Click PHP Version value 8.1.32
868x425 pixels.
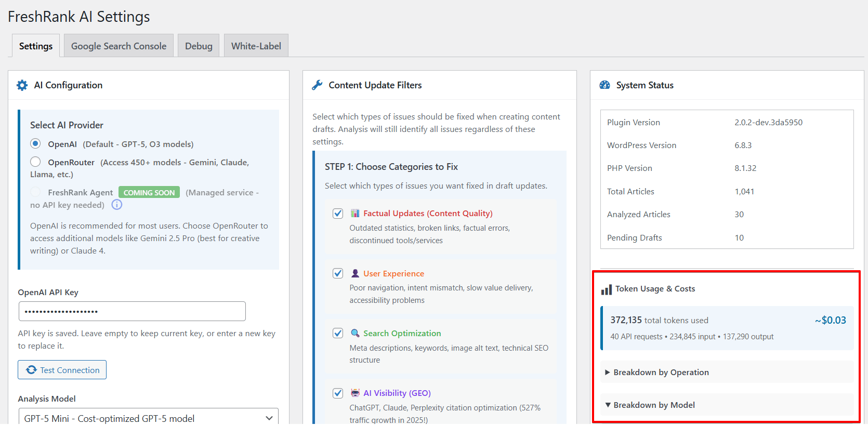[x=745, y=168]
